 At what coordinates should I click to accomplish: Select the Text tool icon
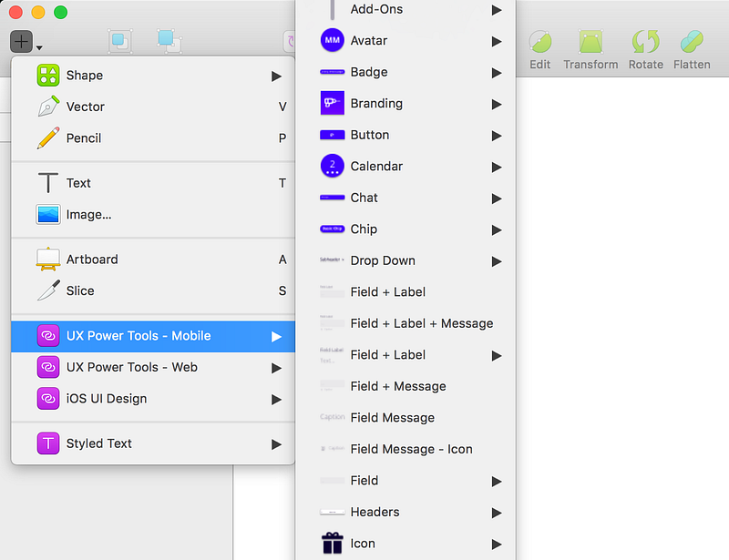pyautogui.click(x=48, y=183)
